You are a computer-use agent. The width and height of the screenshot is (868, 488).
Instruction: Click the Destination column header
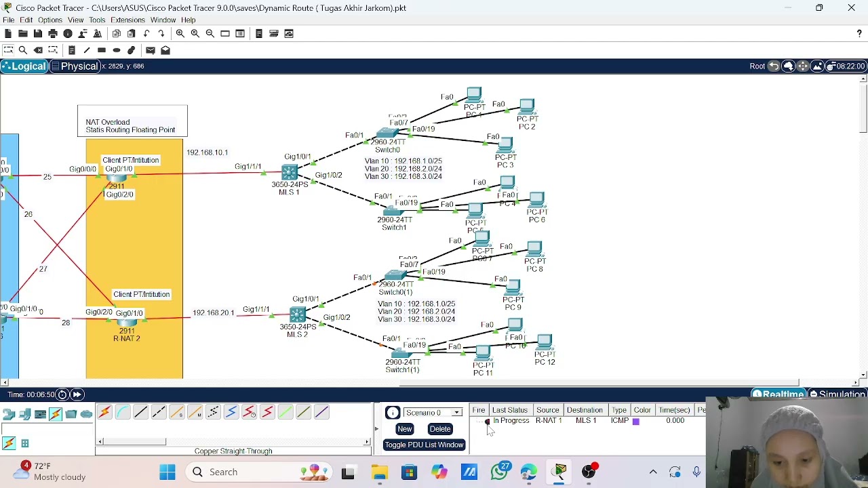pyautogui.click(x=585, y=410)
